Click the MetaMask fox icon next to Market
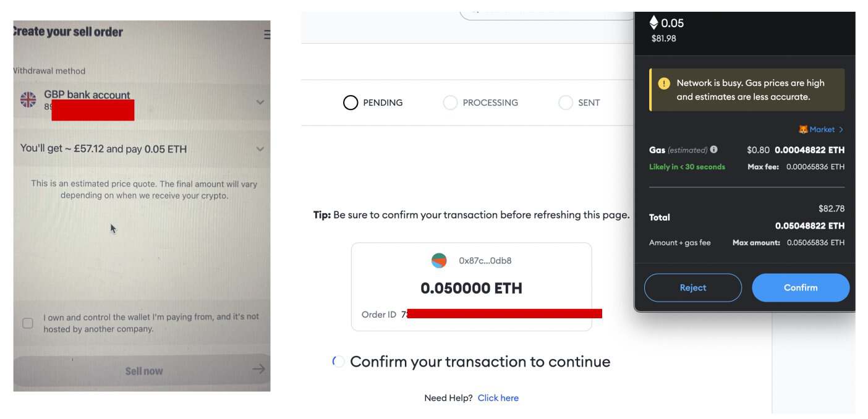Image resolution: width=868 pixels, height=419 pixels. click(x=802, y=129)
